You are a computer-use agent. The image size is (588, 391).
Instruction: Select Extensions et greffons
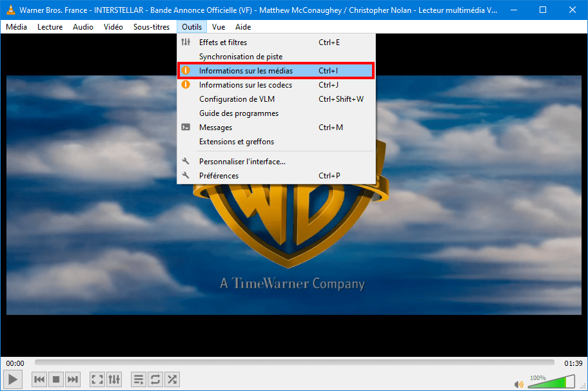click(x=276, y=142)
